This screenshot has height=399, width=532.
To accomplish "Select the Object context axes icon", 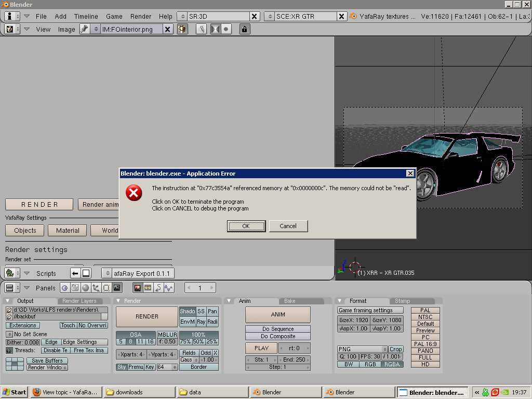I will pos(96,288).
